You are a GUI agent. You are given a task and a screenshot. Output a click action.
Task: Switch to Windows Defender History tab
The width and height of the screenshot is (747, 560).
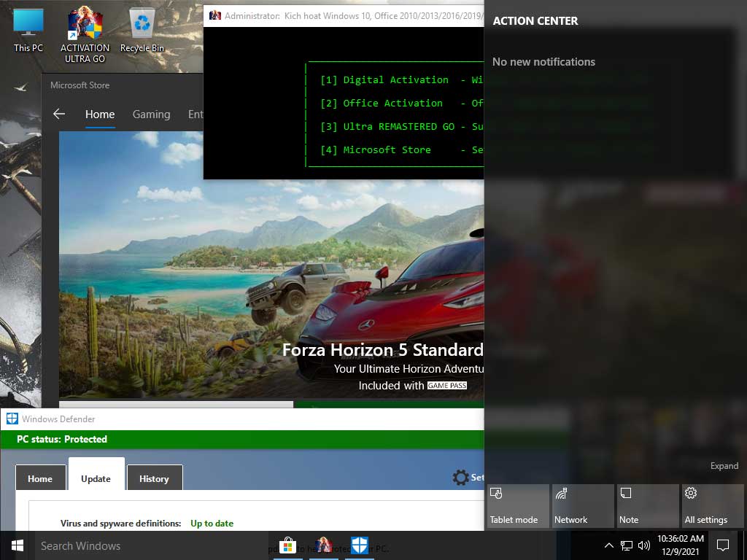[x=154, y=478]
